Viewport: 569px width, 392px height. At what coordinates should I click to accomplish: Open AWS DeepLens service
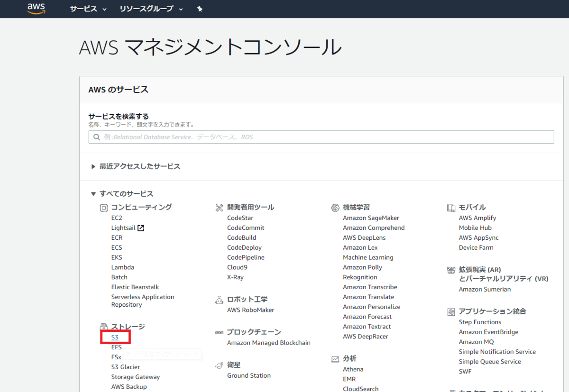coord(364,238)
